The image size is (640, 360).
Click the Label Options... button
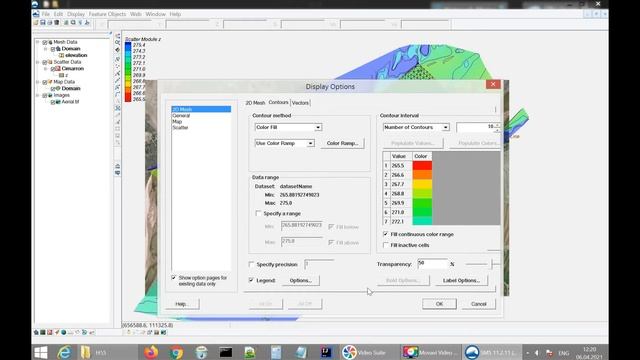pos(461,280)
